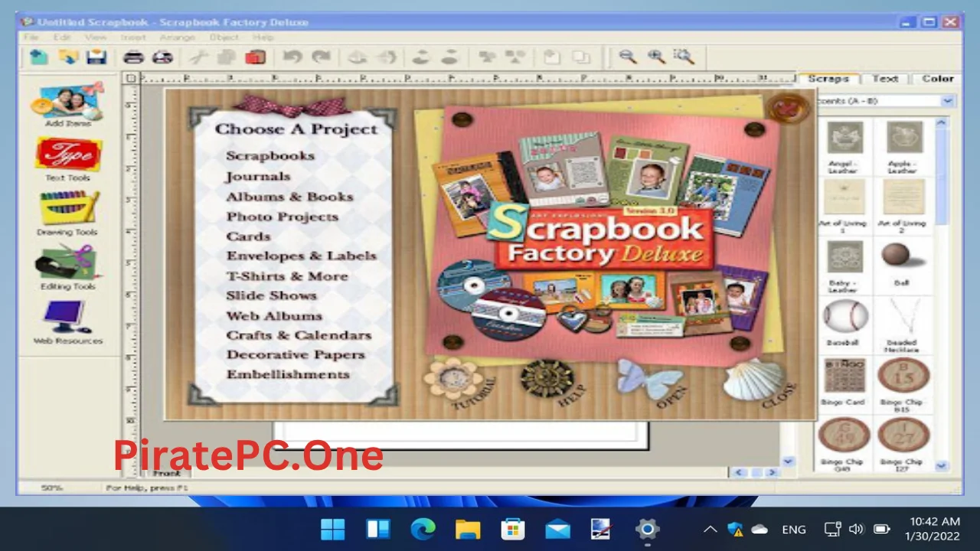The height and width of the screenshot is (551, 980).
Task: Choose the Photo Projects option
Action: pyautogui.click(x=282, y=217)
